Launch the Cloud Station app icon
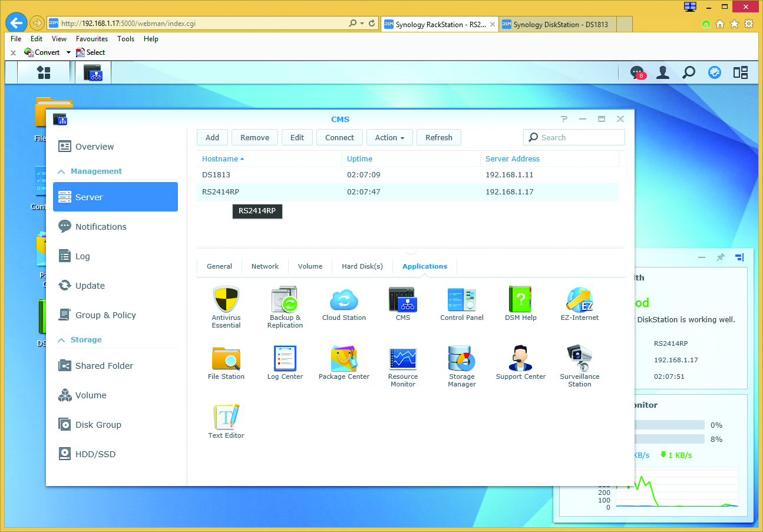The width and height of the screenshot is (763, 532). (344, 299)
